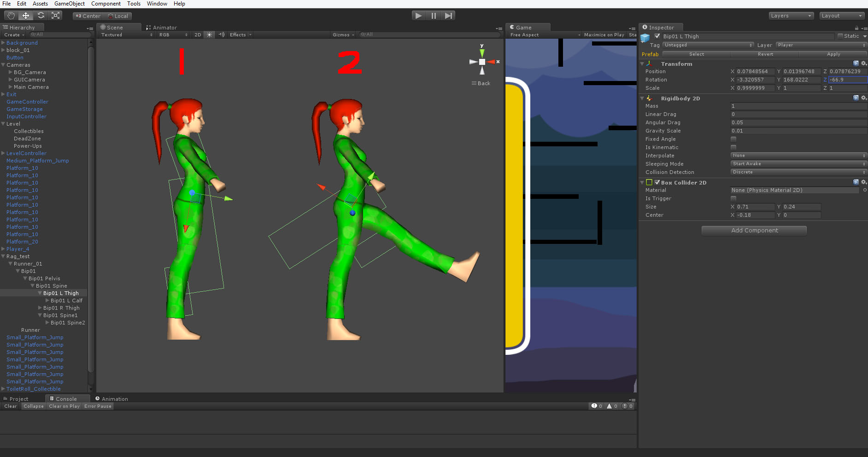The width and height of the screenshot is (868, 457).
Task: Select the Move tool
Action: (26, 16)
